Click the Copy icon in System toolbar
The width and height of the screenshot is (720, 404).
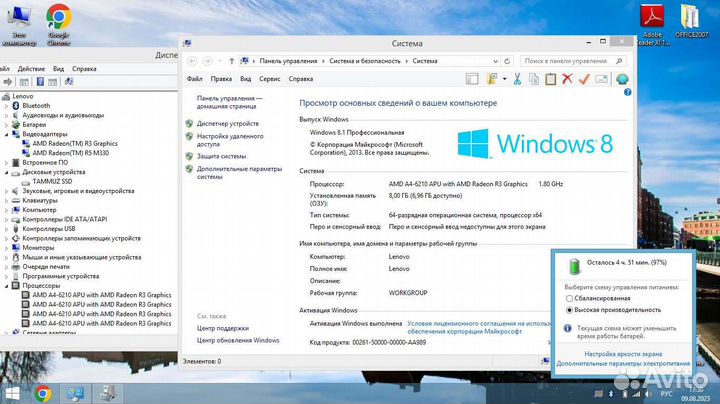[x=534, y=79]
